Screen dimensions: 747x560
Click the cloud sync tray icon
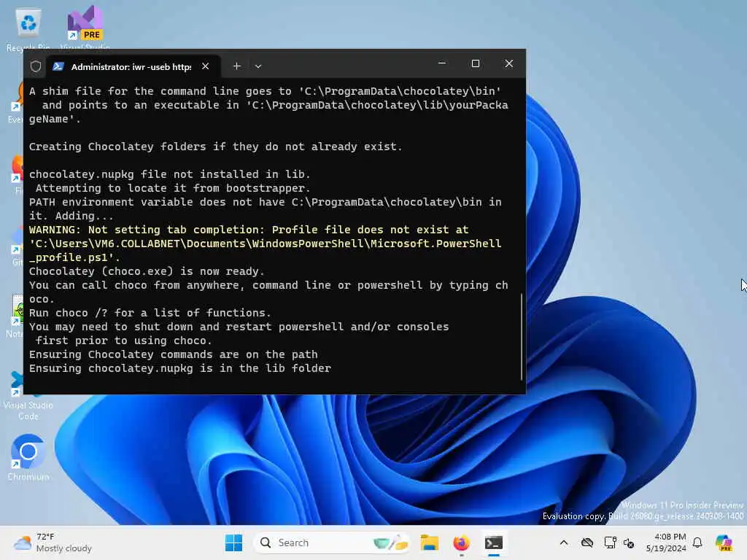pyautogui.click(x=587, y=542)
